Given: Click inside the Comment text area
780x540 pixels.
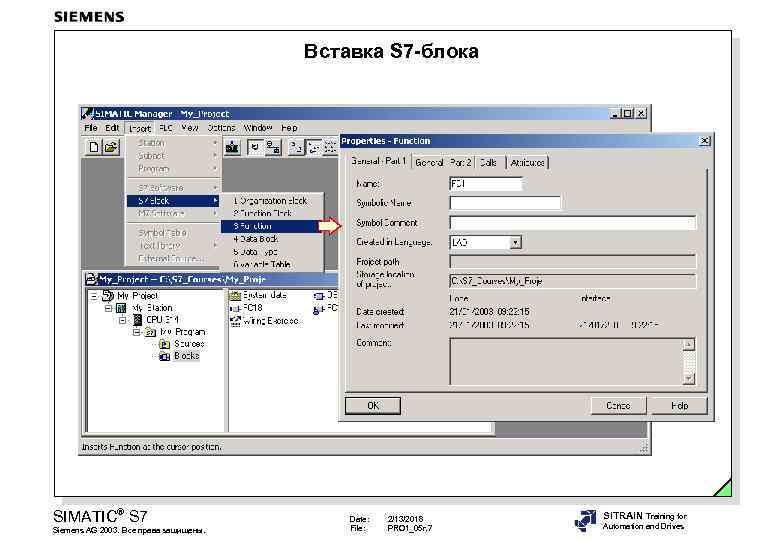Looking at the screenshot, I should pyautogui.click(x=566, y=361).
